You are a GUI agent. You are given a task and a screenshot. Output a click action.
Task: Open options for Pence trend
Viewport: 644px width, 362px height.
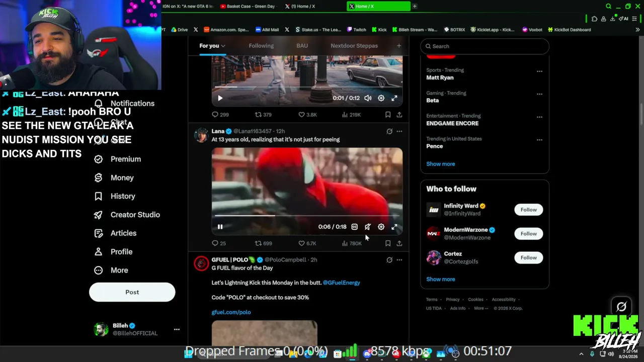pyautogui.click(x=539, y=140)
